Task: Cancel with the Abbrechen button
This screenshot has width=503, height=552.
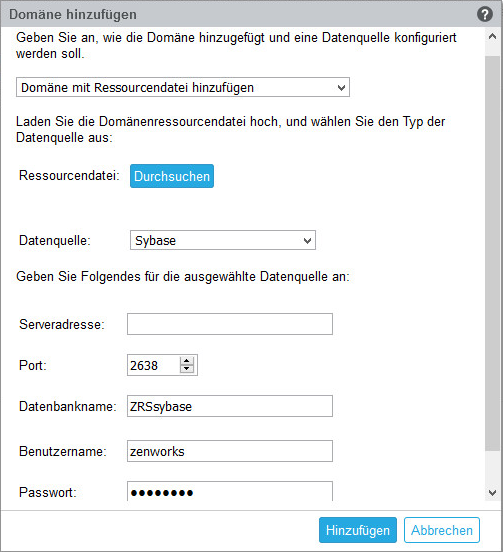Action: [x=442, y=530]
